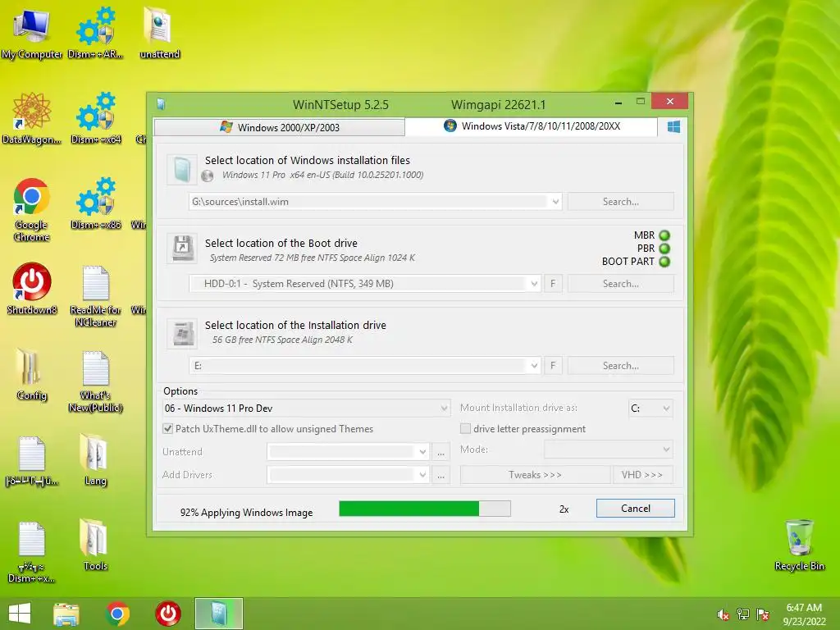Open the Config folder on desktop

coord(31,374)
